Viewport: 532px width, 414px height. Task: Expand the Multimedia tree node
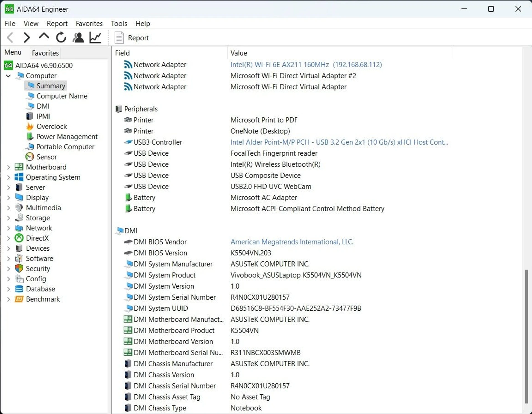8,208
